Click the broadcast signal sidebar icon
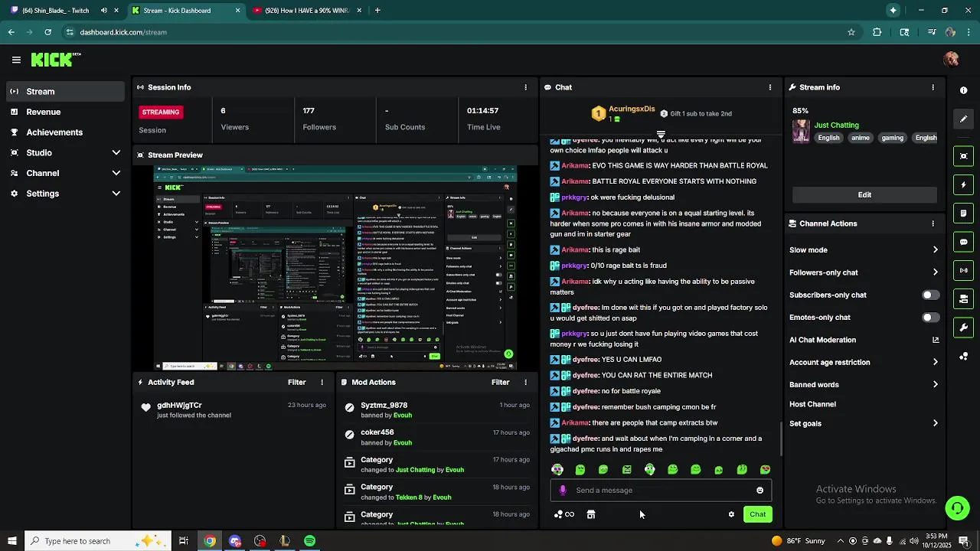 (x=964, y=270)
